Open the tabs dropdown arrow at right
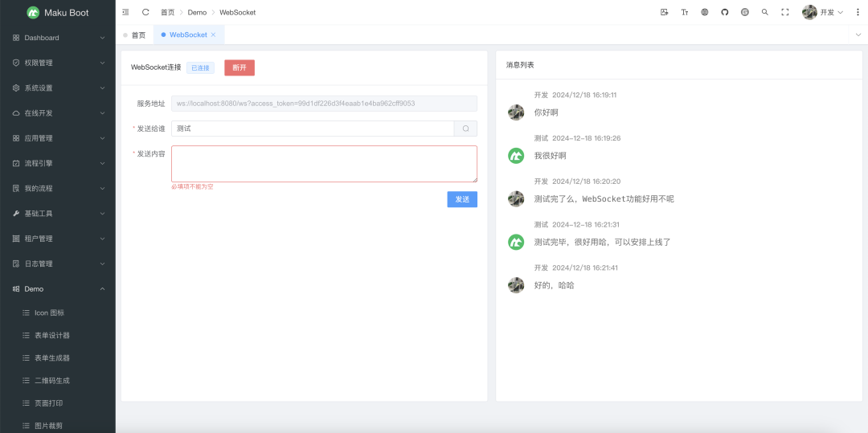The width and height of the screenshot is (868, 433). click(858, 35)
